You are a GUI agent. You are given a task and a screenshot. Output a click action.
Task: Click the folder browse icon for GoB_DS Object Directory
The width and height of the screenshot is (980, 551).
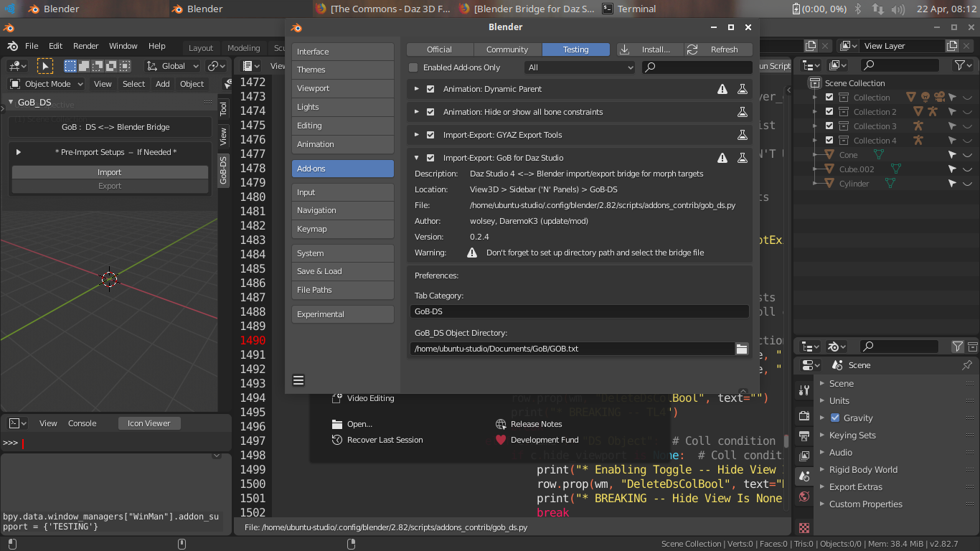[742, 349]
